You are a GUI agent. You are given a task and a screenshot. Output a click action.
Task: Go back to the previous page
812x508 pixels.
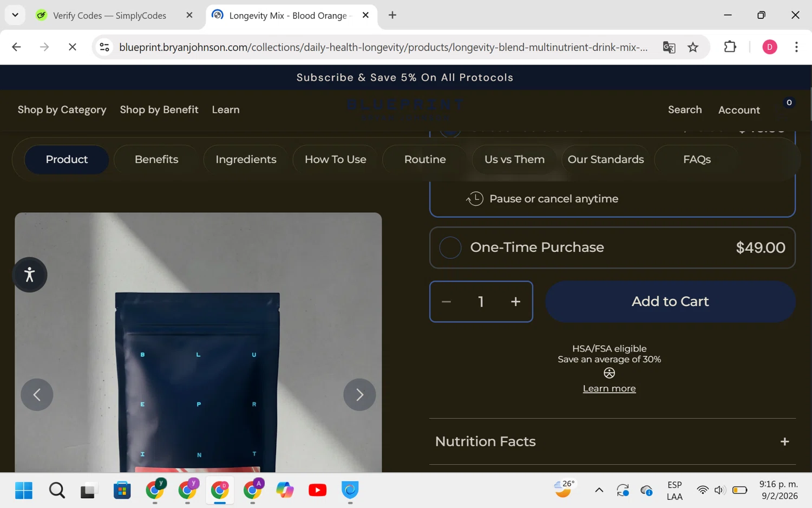pyautogui.click(x=16, y=47)
